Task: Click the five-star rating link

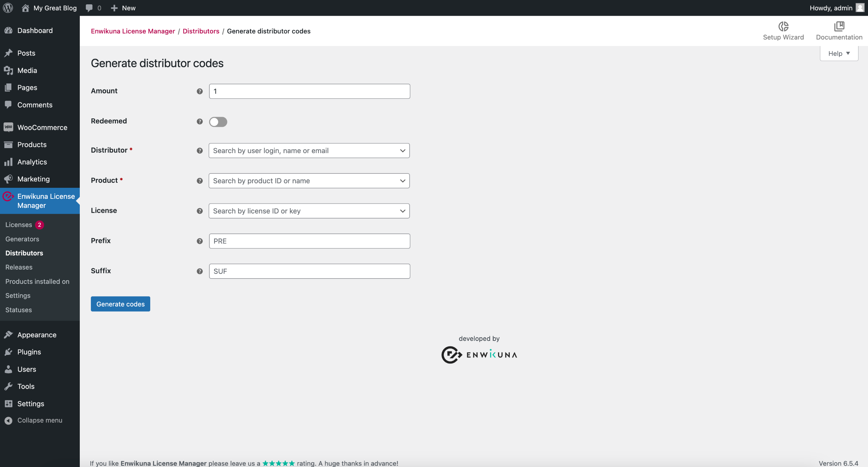Action: pyautogui.click(x=278, y=463)
